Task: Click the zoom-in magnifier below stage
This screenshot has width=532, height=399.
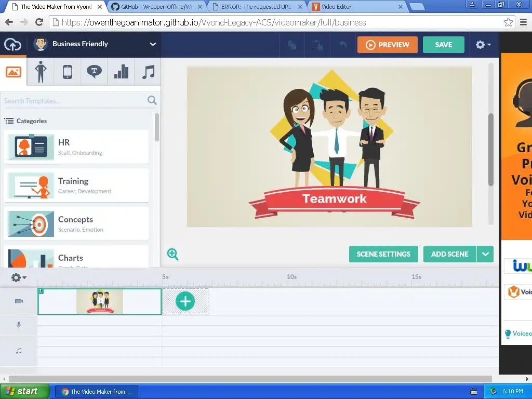Action: click(x=172, y=254)
